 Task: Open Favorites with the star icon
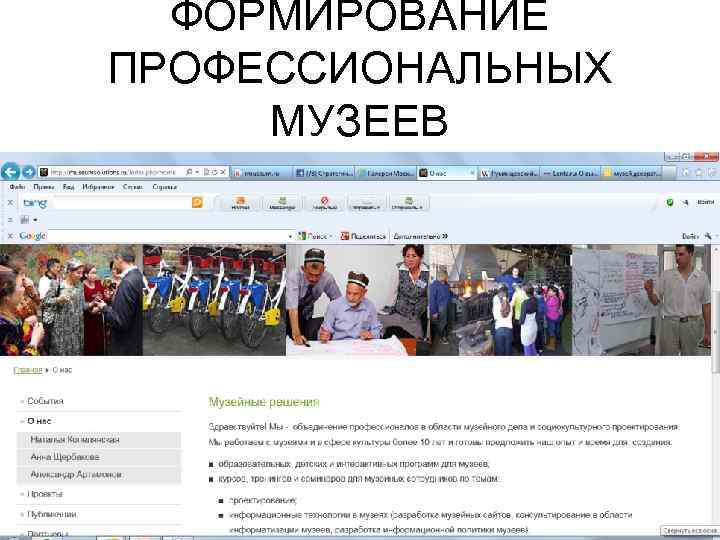click(699, 173)
